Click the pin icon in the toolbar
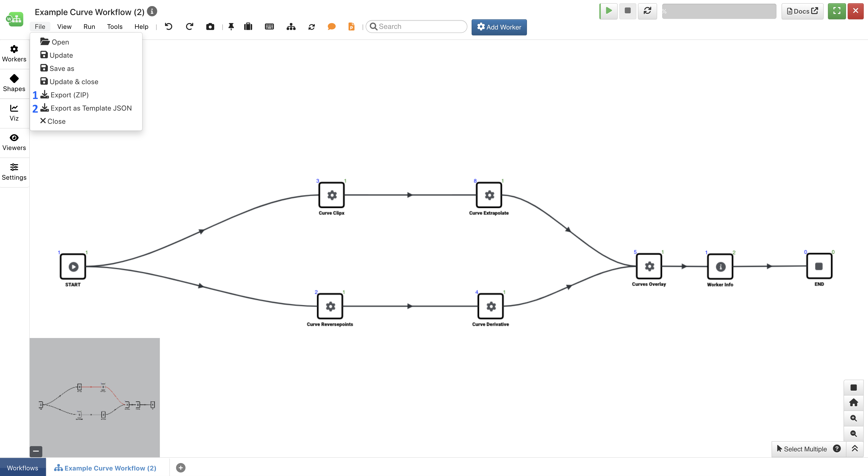 tap(231, 27)
